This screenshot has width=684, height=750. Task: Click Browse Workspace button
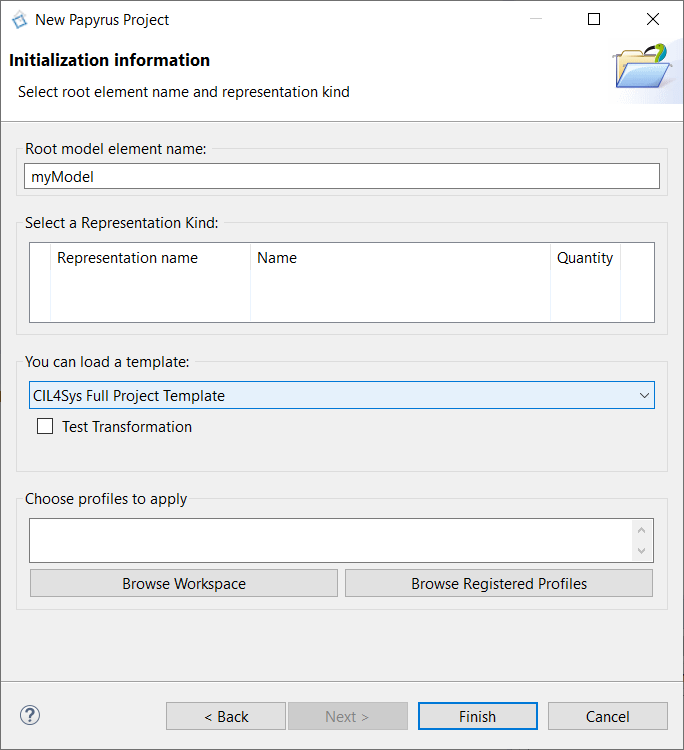click(x=184, y=583)
